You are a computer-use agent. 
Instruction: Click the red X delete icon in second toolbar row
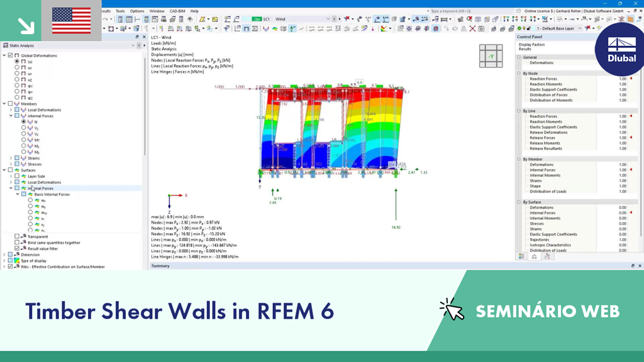click(473, 29)
